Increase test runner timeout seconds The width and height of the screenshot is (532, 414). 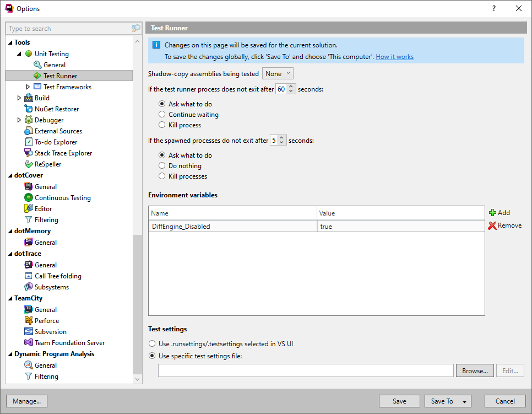coord(291,87)
